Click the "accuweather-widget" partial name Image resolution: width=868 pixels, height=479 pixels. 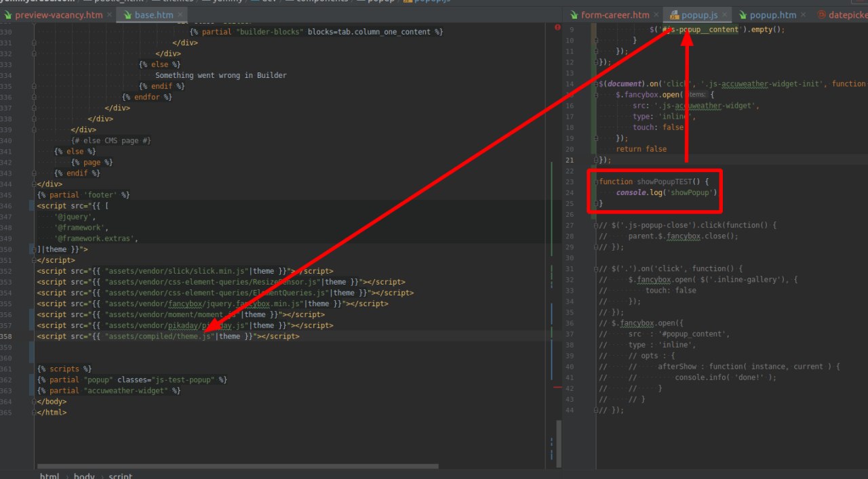(x=127, y=390)
